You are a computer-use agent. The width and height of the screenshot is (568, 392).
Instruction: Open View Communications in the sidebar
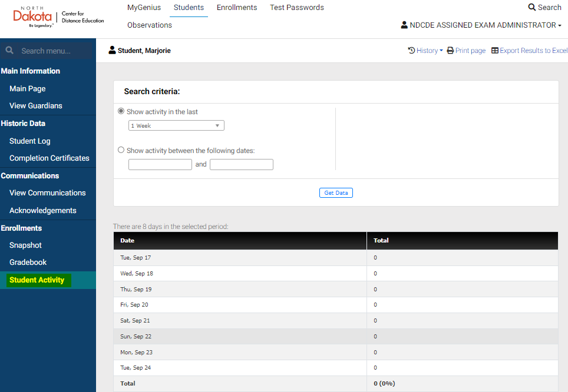point(48,192)
